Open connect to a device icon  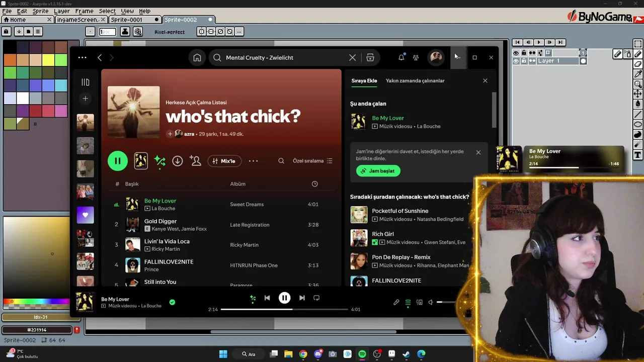tap(420, 302)
